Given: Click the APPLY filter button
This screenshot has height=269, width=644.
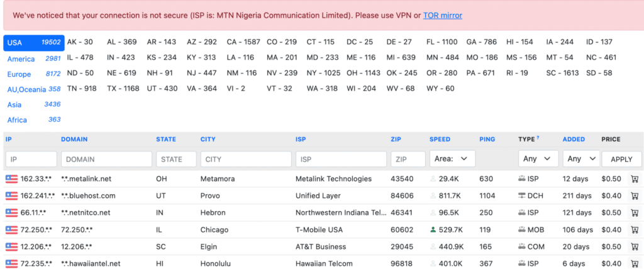Looking at the screenshot, I should pos(621,159).
